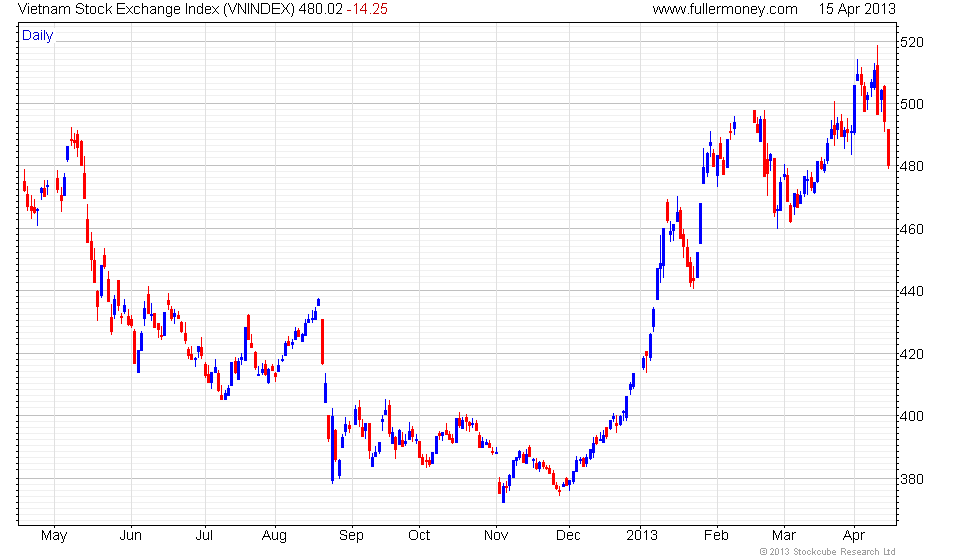Click the 440 price axis label
980x560 pixels.
(911, 291)
